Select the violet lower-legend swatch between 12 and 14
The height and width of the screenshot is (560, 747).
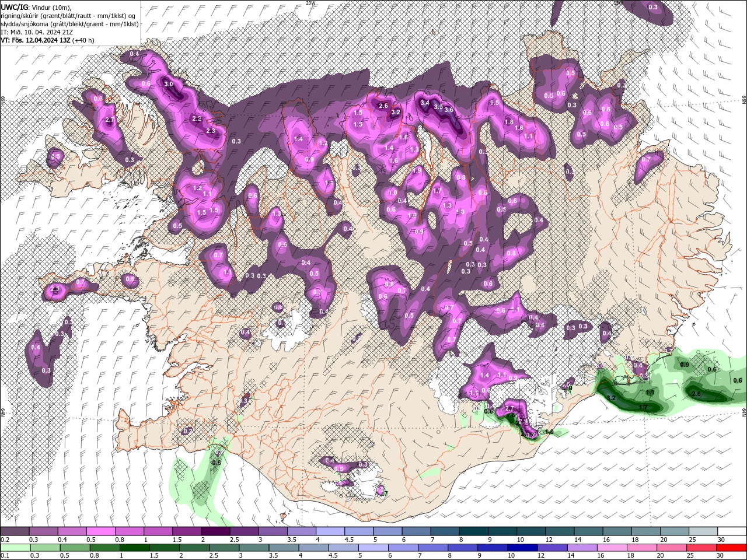click(552, 548)
